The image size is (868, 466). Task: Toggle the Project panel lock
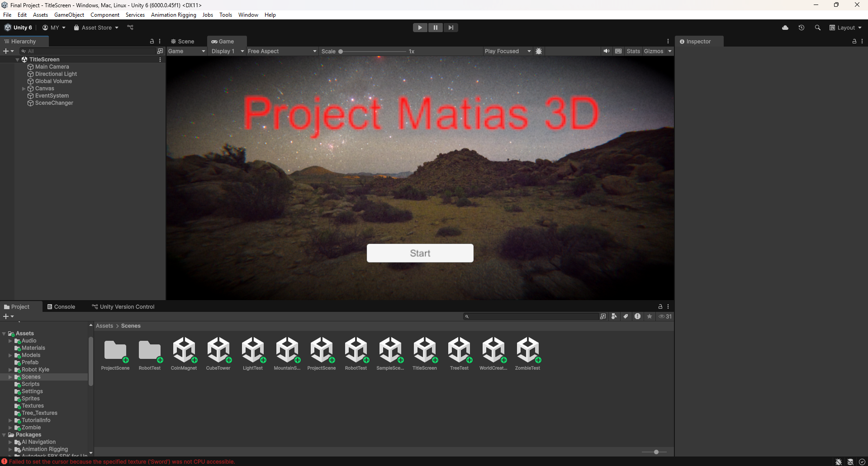coord(660,306)
